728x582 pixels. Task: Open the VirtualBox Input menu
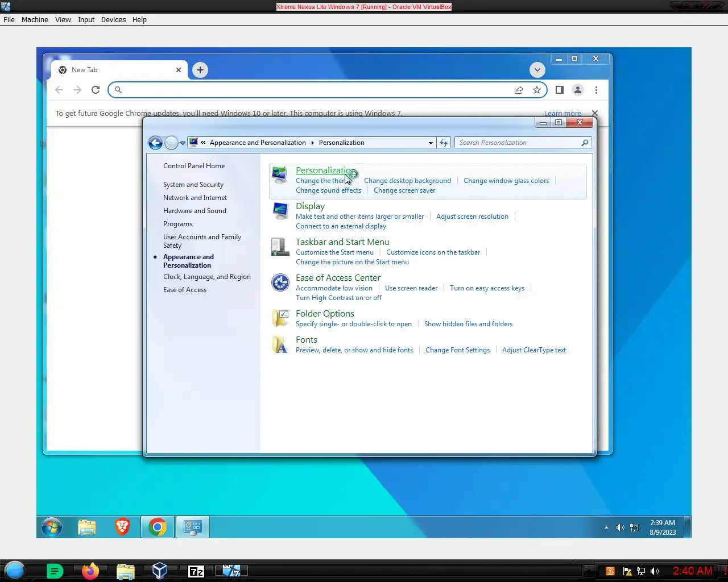tap(86, 19)
